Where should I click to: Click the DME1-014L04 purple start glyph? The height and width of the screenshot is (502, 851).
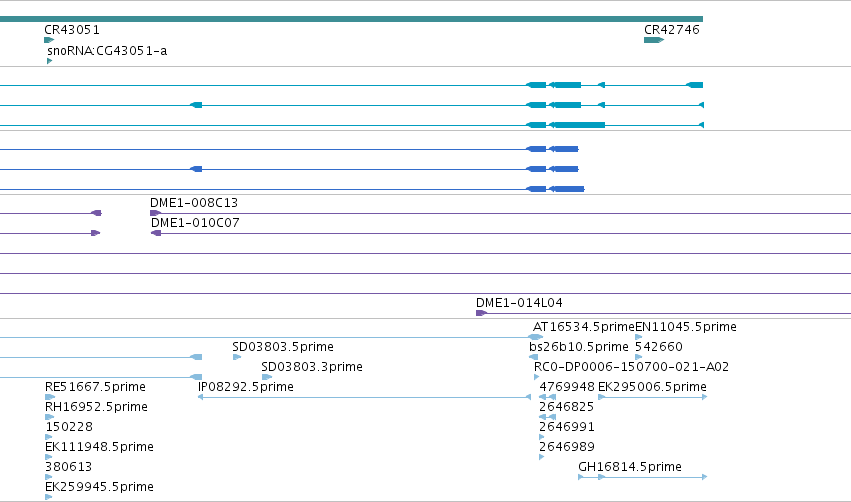(x=481, y=313)
